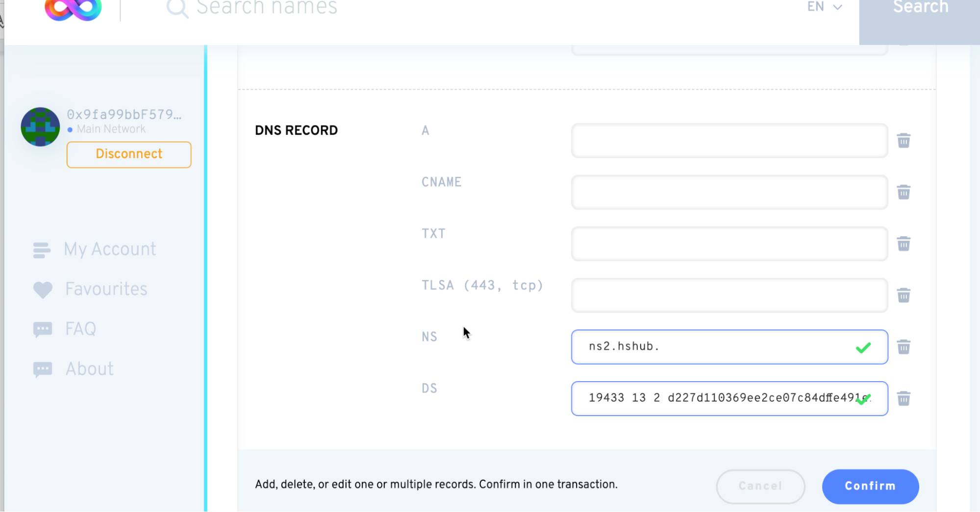
Task: Open the About sidebar link
Action: click(x=89, y=369)
